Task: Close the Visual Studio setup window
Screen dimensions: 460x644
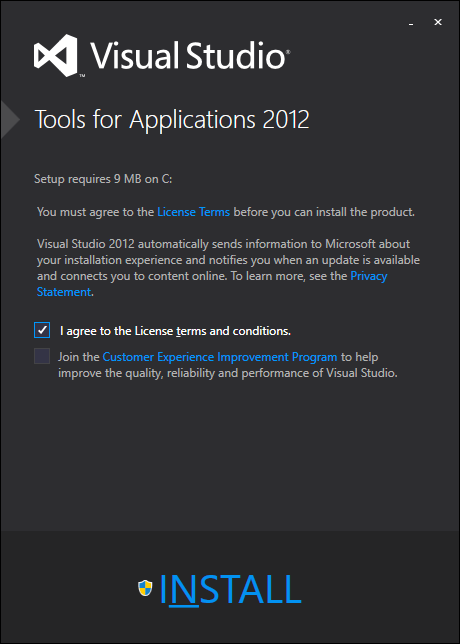Action: coord(438,23)
